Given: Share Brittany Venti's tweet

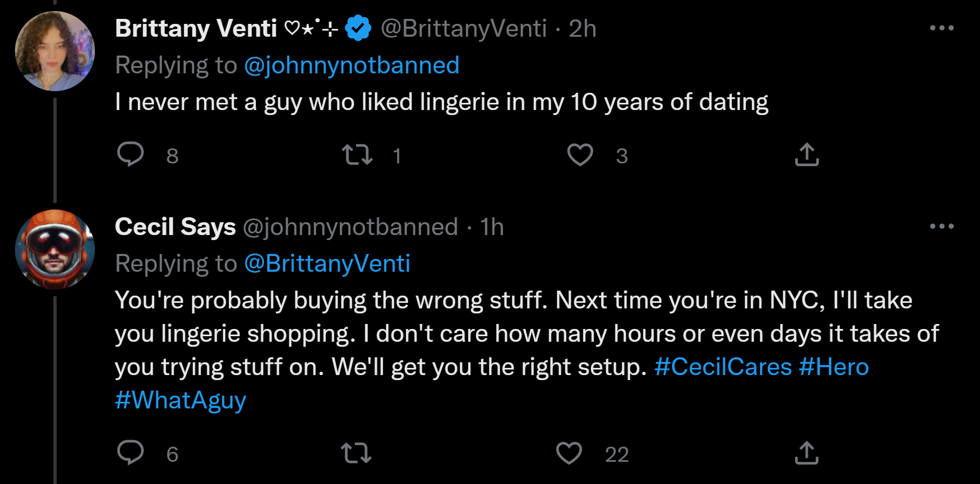Looking at the screenshot, I should 807,154.
